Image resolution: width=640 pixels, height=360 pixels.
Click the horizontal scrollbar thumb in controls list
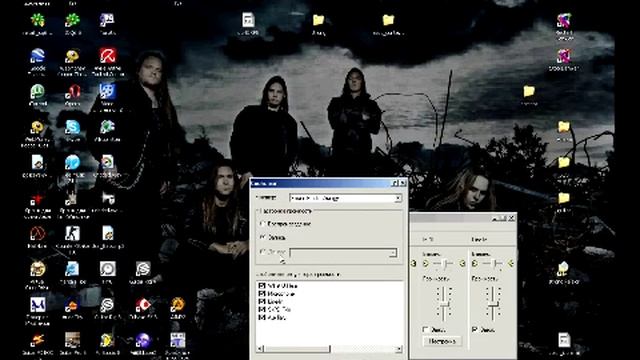pyautogui.click(x=297, y=349)
